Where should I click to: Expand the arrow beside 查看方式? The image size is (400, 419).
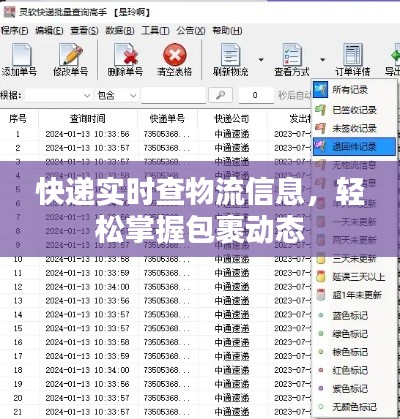click(x=322, y=60)
